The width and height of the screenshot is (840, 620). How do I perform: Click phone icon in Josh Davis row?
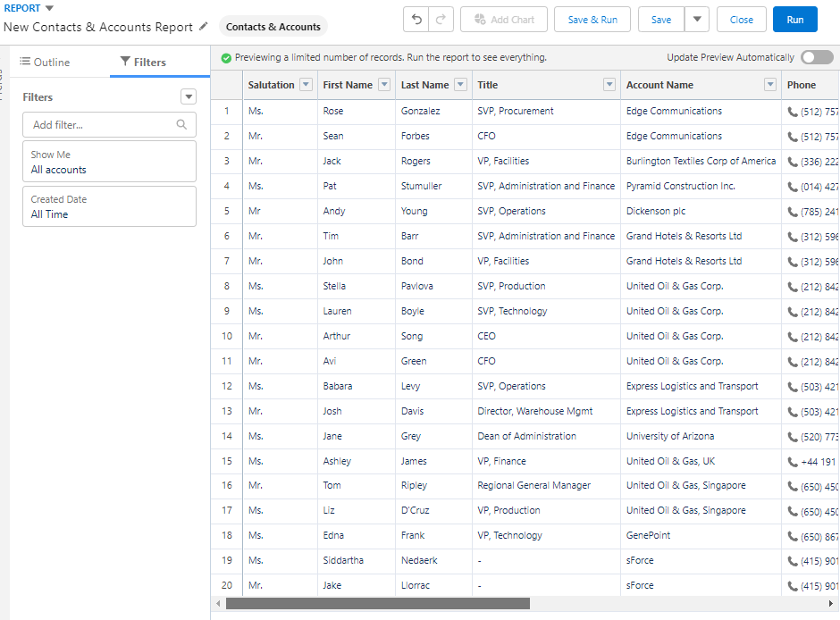[x=793, y=412]
